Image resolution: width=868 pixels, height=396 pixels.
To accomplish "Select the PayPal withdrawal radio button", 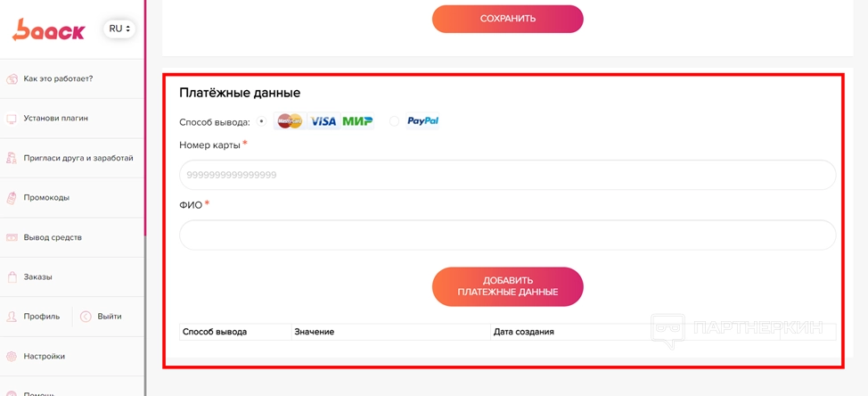I will (x=394, y=121).
